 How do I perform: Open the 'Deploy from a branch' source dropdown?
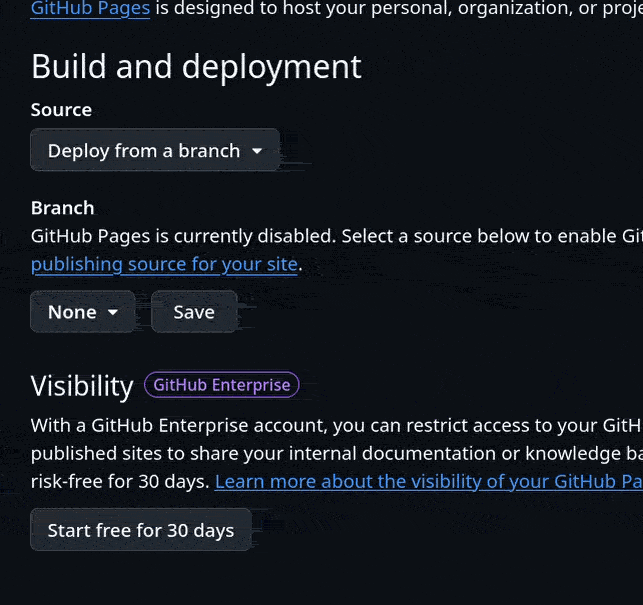[x=155, y=150]
